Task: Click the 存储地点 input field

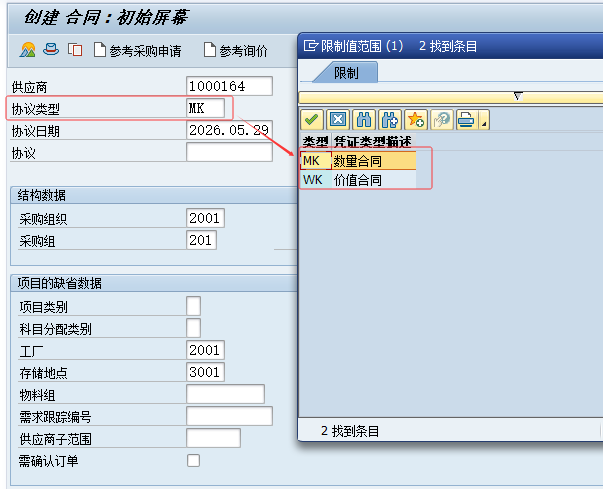Action: point(205,372)
